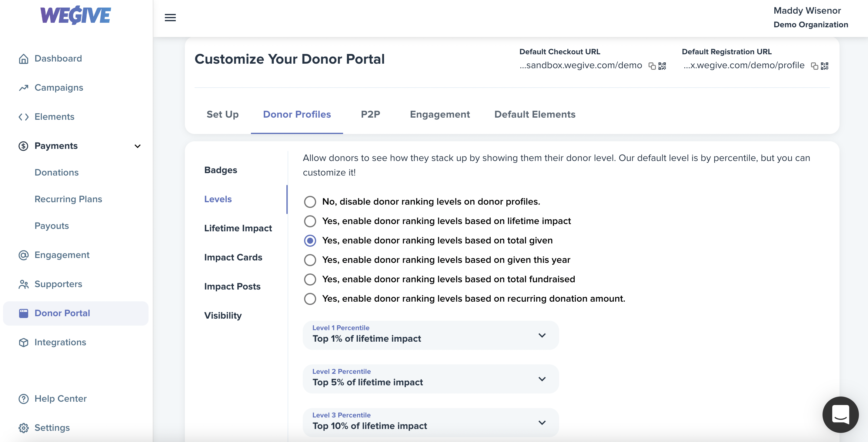Open the Level 3 Percentile dropdown

(431, 422)
